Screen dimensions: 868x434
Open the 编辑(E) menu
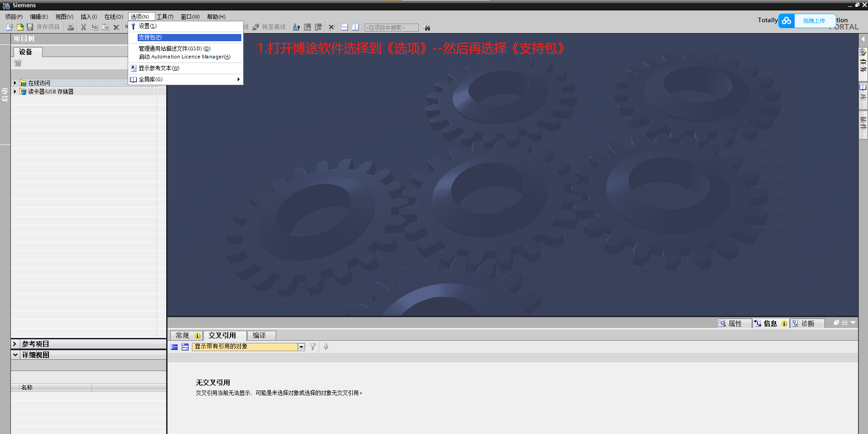pos(39,17)
